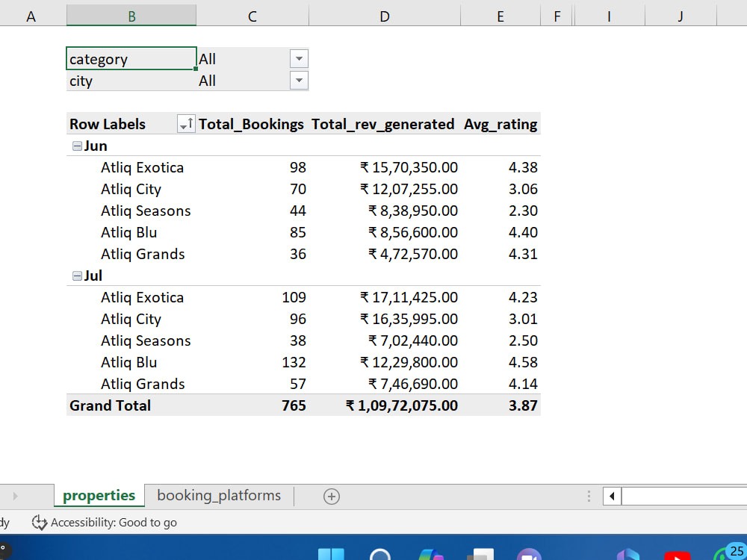Open the city filter dropdown
The height and width of the screenshot is (560, 747).
tap(299, 81)
